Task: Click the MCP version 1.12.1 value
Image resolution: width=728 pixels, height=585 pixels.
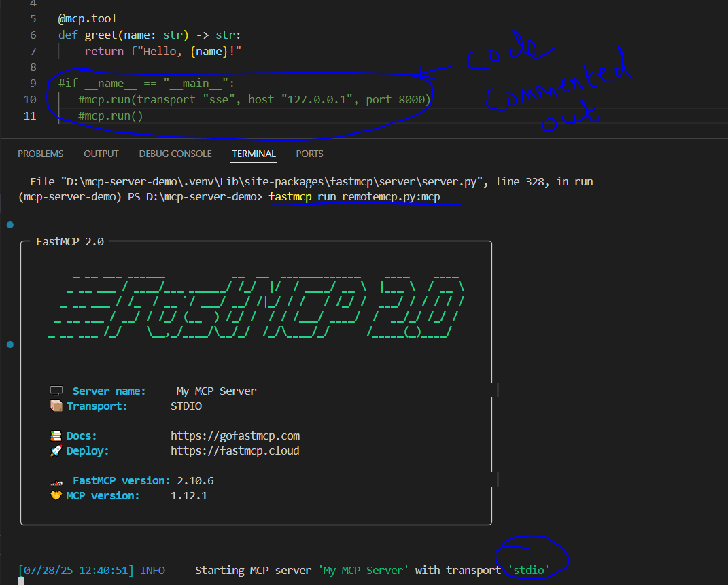Action: click(x=189, y=495)
